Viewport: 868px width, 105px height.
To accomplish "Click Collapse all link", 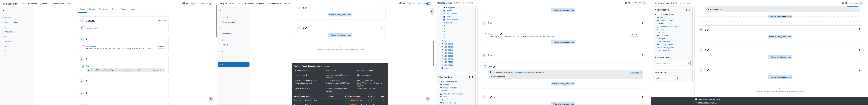I will coord(161,21).
